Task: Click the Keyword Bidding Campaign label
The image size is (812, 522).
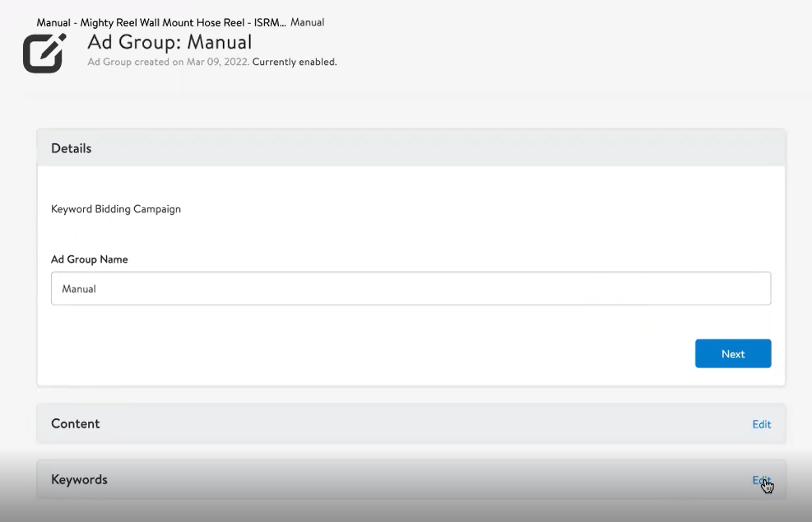Action: pyautogui.click(x=115, y=208)
